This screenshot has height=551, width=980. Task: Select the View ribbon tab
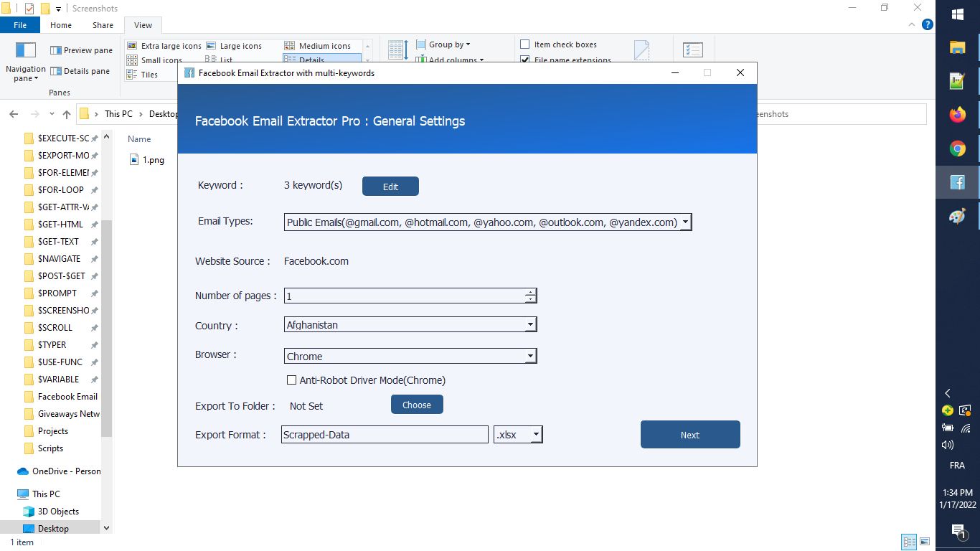143,25
